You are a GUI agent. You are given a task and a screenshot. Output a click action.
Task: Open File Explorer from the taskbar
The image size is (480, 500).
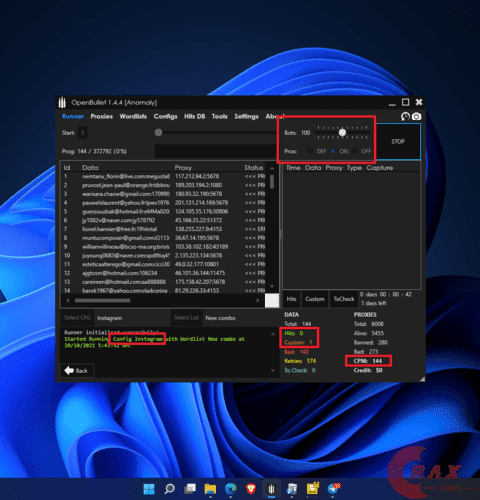210,489
